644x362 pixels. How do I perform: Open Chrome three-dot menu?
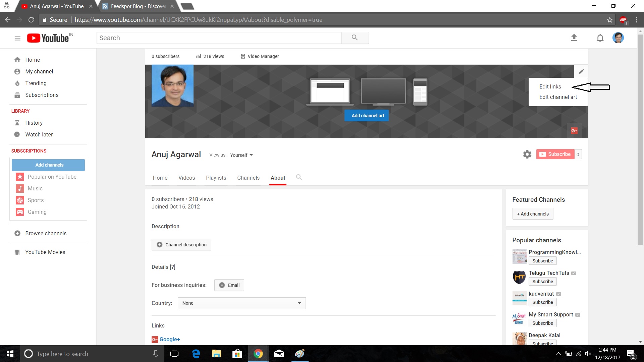[636, 20]
